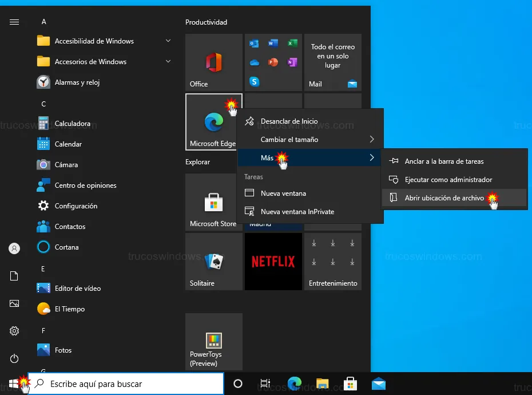
Task: Open Task View on the taskbar
Action: 265,384
